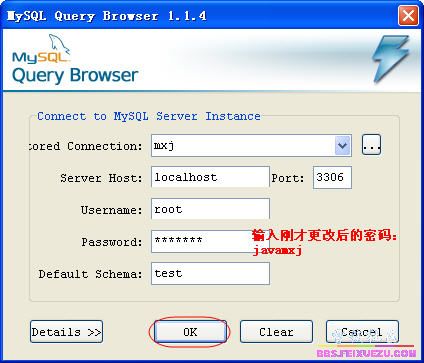The image size is (424, 363).
Task: Click the ellipsis button beside Stored Connection
Action: [371, 145]
